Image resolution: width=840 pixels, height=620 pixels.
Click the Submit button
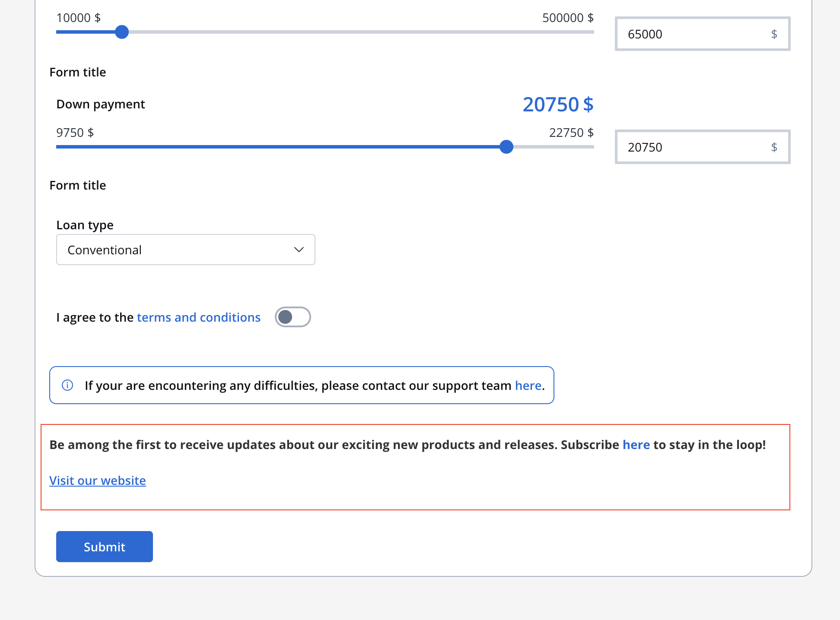pos(105,547)
